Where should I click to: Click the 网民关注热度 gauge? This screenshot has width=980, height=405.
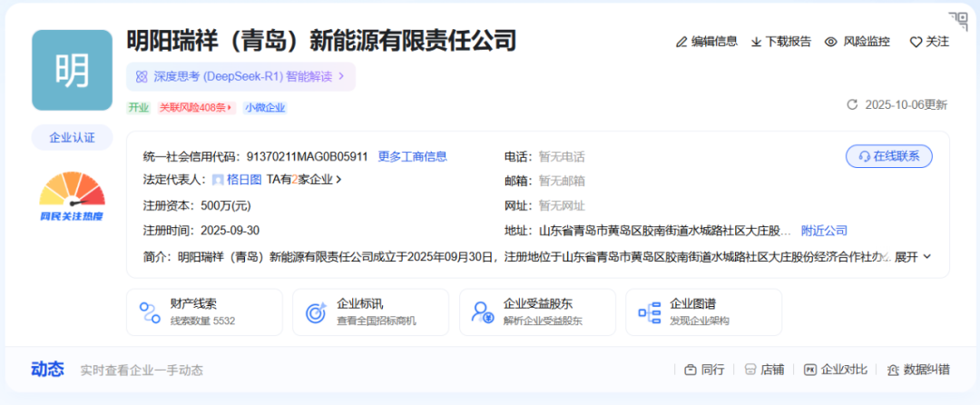[x=72, y=195]
